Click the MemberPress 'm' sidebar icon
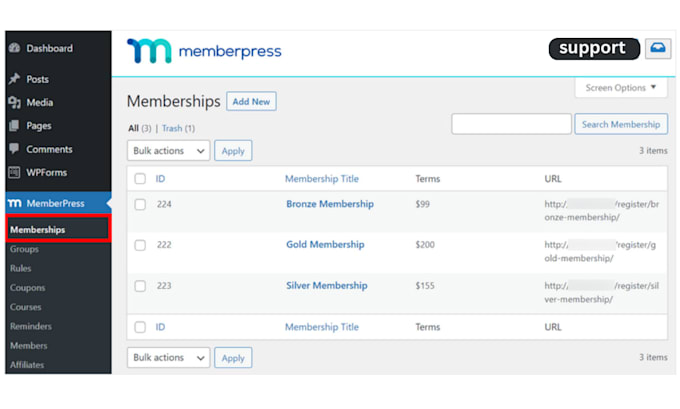 [15, 203]
